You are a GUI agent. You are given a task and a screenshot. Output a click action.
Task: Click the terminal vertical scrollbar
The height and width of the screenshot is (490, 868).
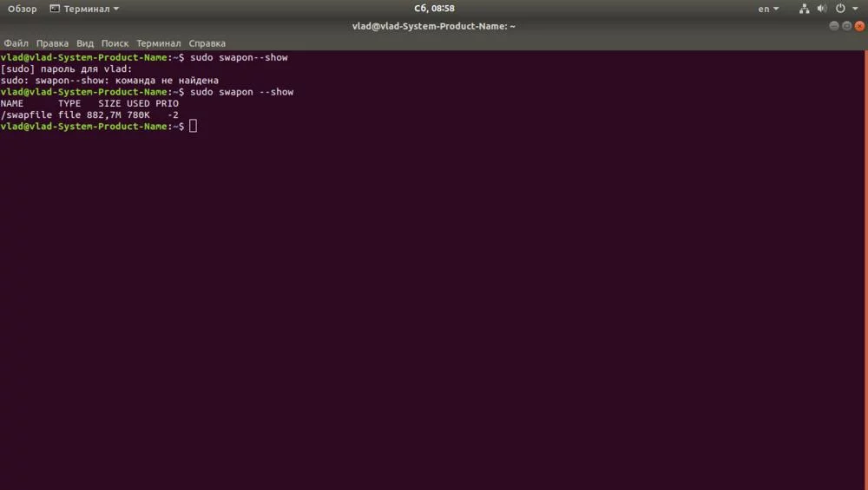pyautogui.click(x=865, y=270)
